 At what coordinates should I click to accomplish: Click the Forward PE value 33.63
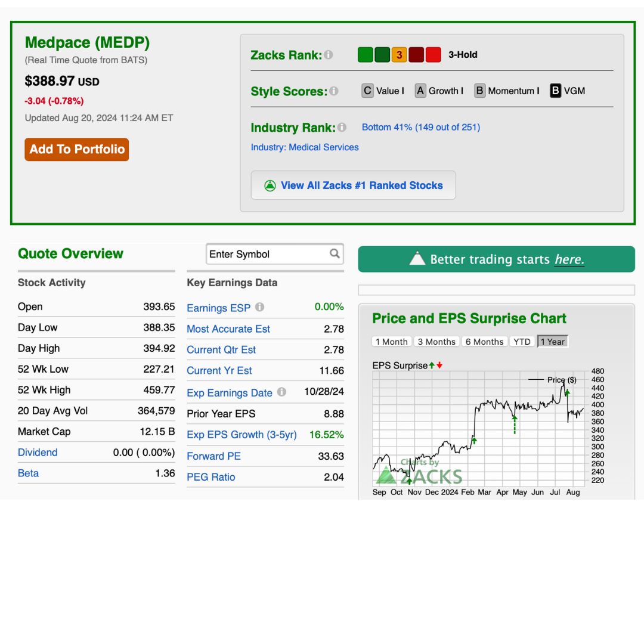(330, 456)
